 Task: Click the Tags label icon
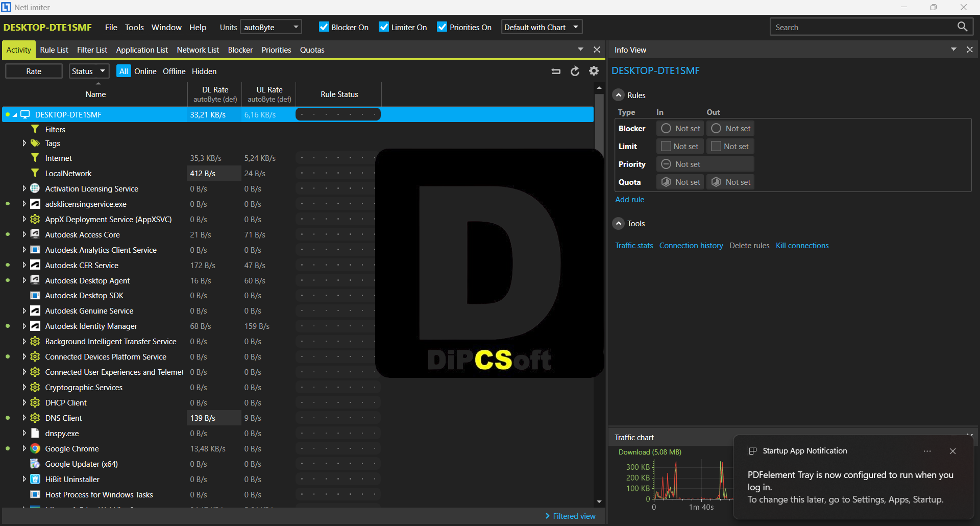[x=35, y=144]
